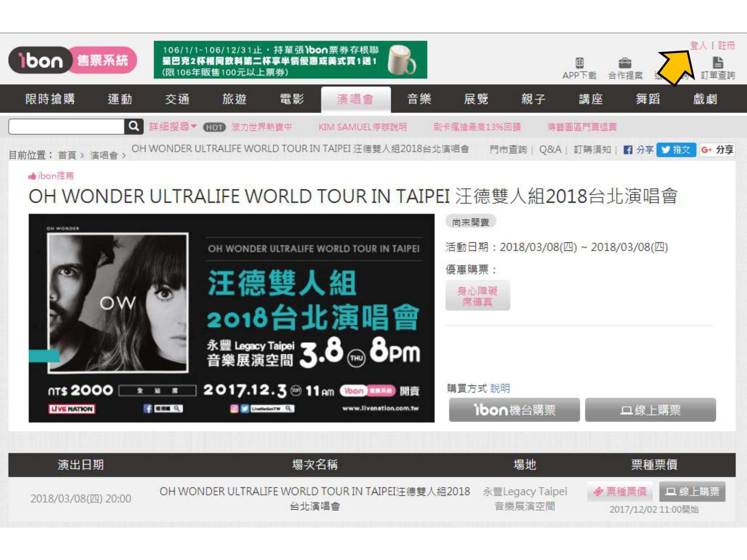Open the APP下載 download icon
The height and width of the screenshot is (560, 747).
coord(579,63)
